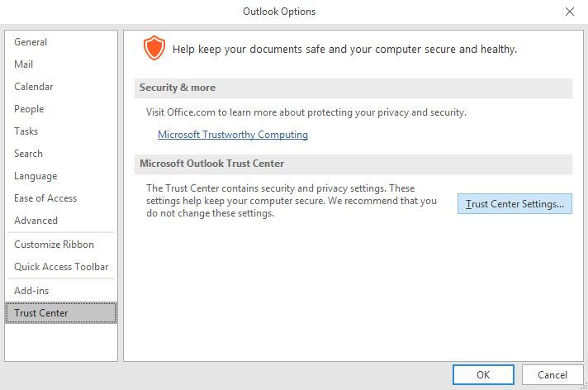588x390 pixels.
Task: Cancel the Outlook Options dialog
Action: pyautogui.click(x=552, y=374)
